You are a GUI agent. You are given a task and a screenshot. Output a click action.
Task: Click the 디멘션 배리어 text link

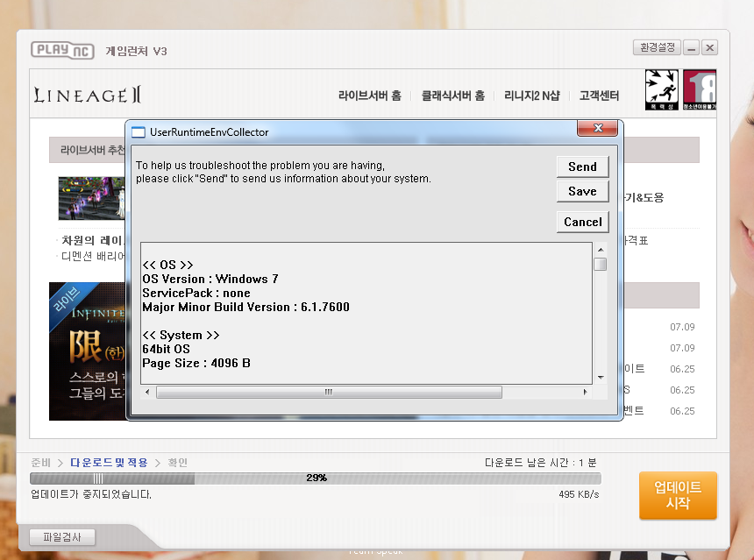pos(92,256)
